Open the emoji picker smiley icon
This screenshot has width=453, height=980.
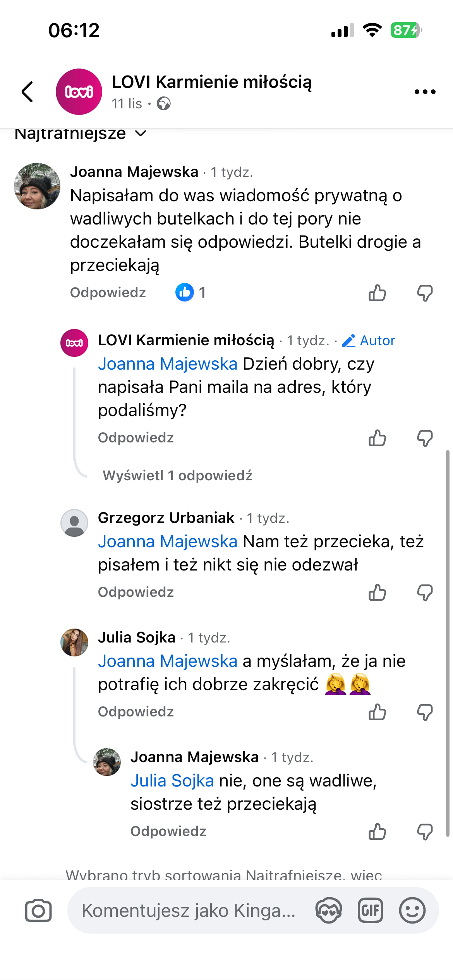click(x=412, y=910)
